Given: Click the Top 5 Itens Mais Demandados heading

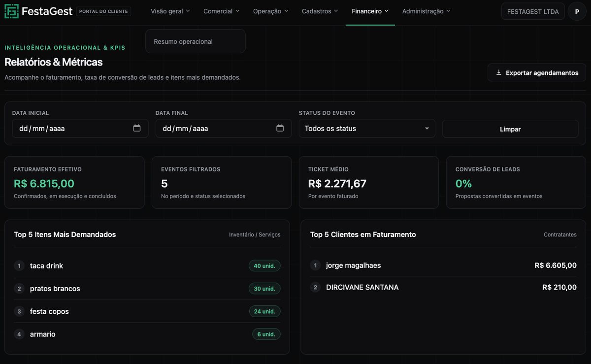Looking at the screenshot, I should point(65,234).
